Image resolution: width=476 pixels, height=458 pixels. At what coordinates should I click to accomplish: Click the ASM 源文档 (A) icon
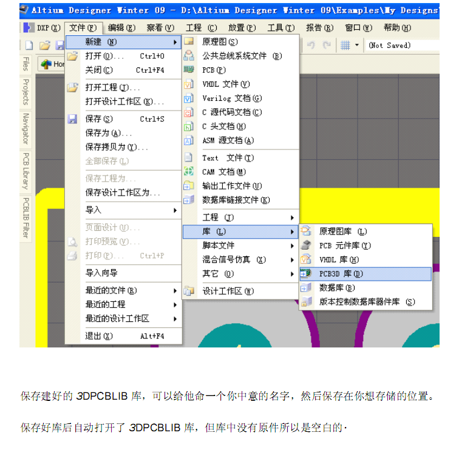pyautogui.click(x=189, y=140)
